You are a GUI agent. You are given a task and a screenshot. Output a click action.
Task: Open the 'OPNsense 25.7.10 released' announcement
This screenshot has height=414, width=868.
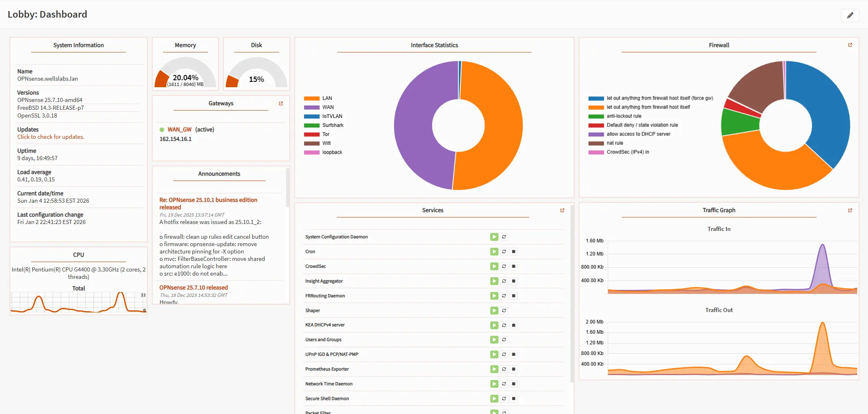pyautogui.click(x=194, y=287)
